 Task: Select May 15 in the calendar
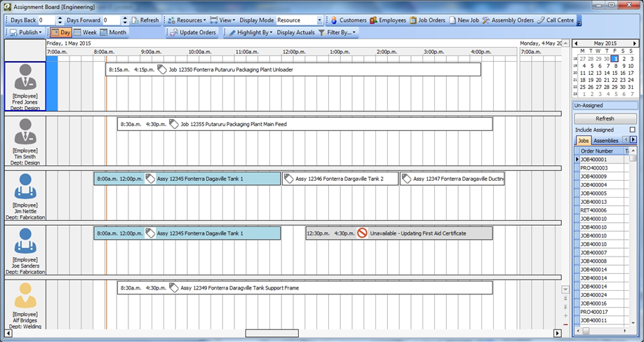tap(615, 73)
